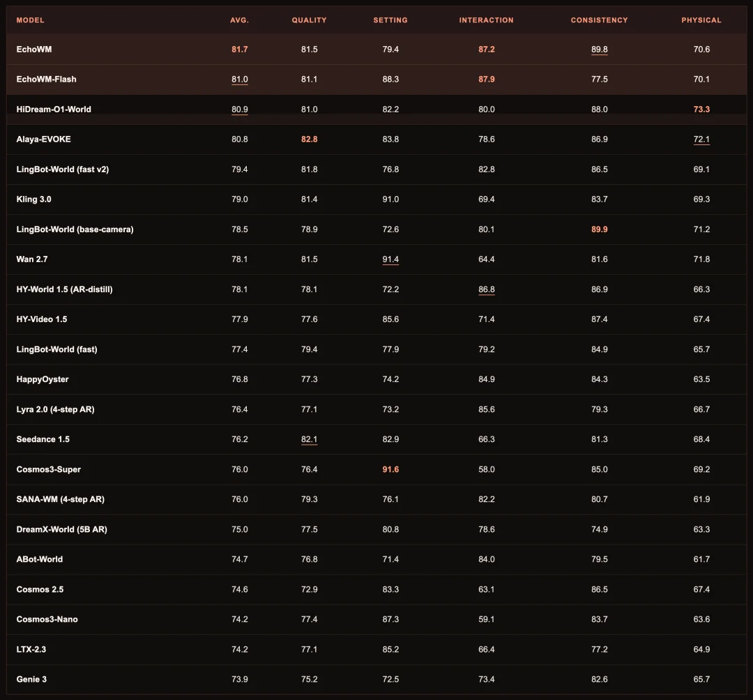Click Wan 2.7 setting score 91.4

(390, 259)
